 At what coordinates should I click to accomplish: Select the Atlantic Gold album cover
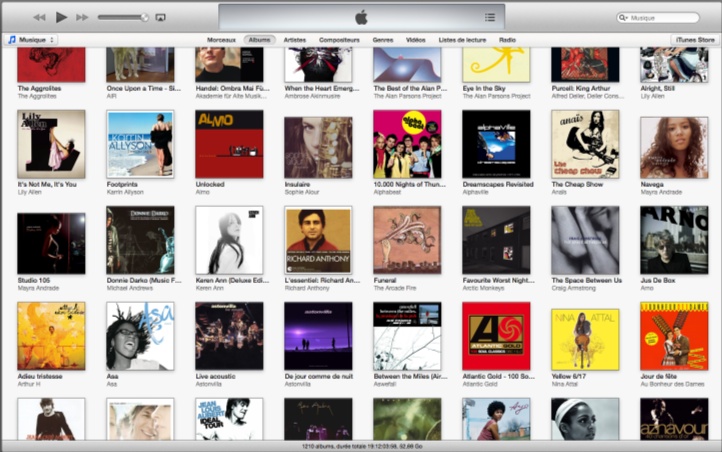[496, 336]
